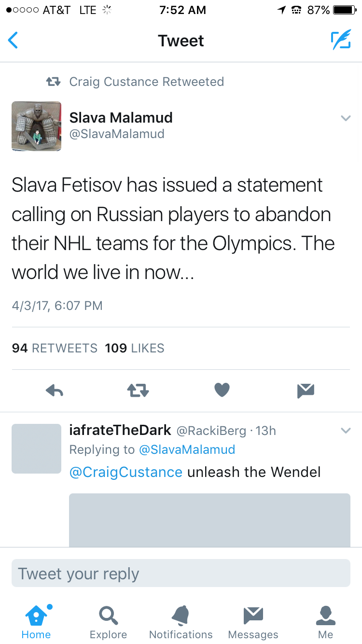Open the @CraigCustance mention link
This screenshot has height=644, width=362.
tap(126, 472)
